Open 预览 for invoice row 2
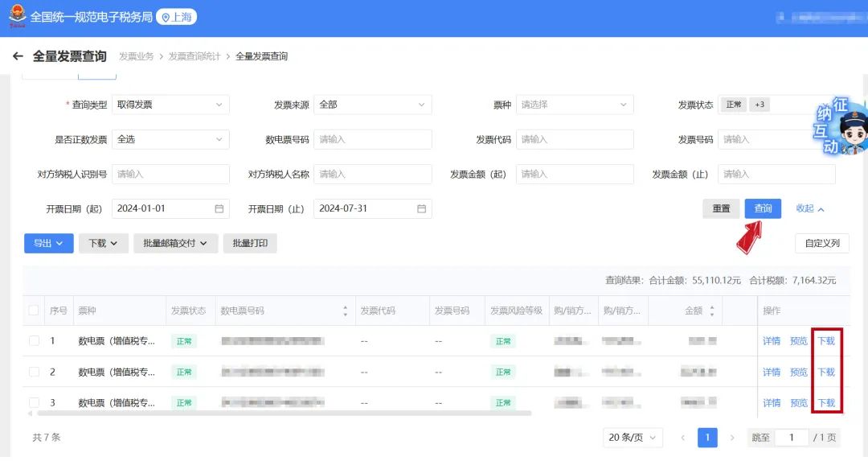Image resolution: width=868 pixels, height=461 pixels. click(x=798, y=372)
